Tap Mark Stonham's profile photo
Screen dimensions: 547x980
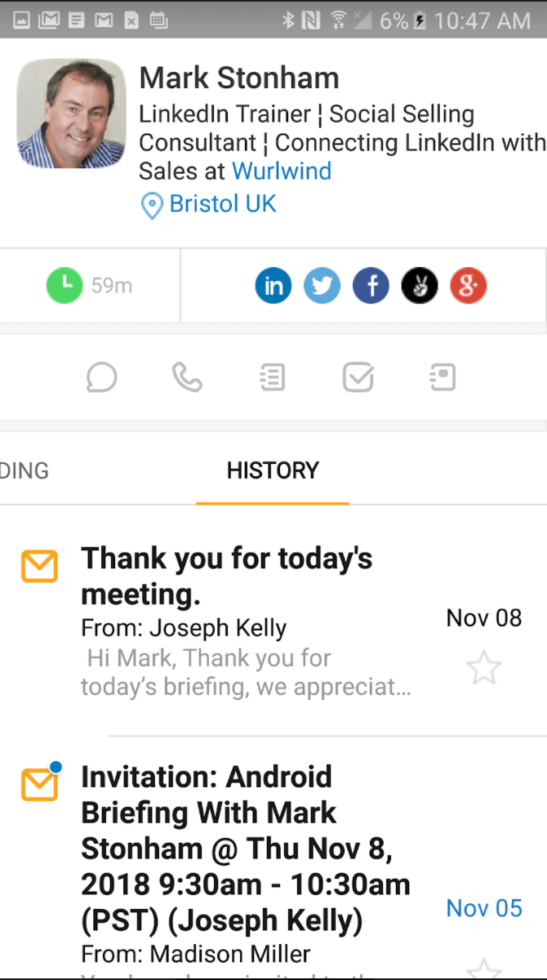pyautogui.click(x=72, y=113)
